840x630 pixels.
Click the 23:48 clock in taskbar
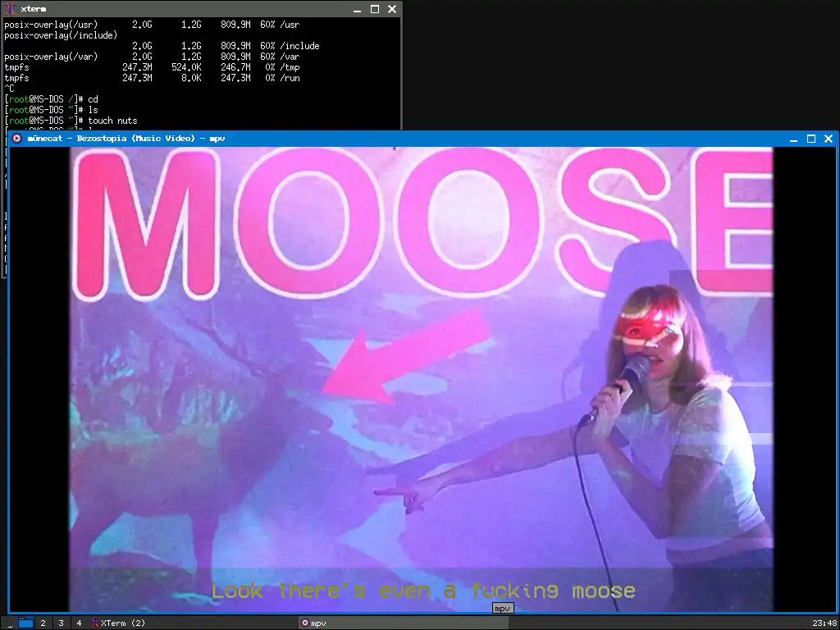[824, 623]
